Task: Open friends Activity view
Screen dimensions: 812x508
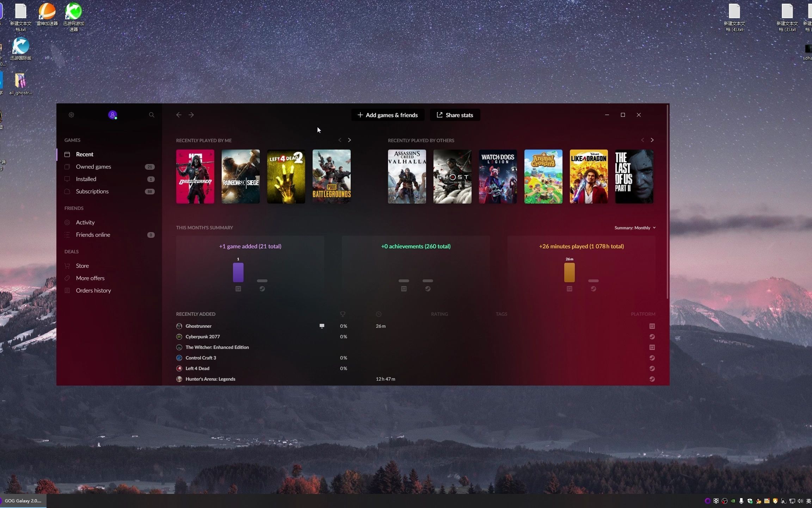Action: pyautogui.click(x=109, y=222)
